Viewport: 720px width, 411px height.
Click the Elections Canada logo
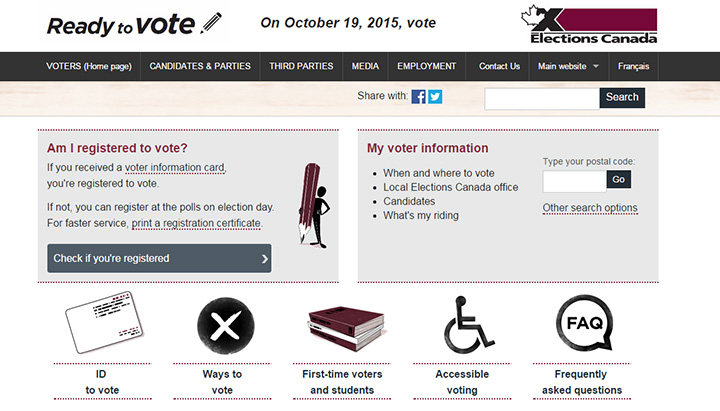coord(589,26)
